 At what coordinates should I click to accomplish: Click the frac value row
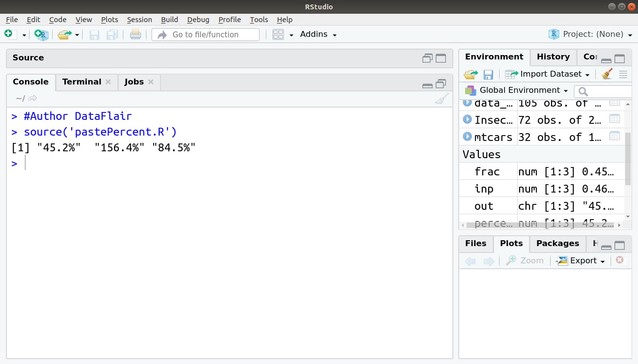point(542,171)
